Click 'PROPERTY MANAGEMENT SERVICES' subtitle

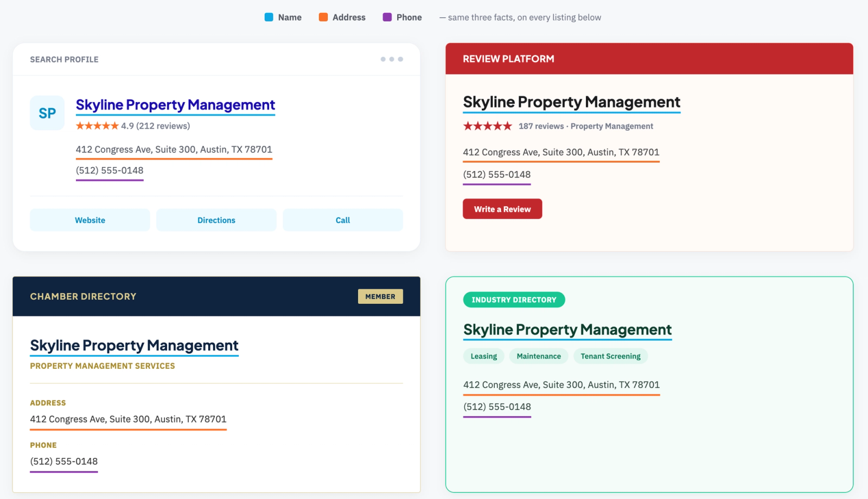click(103, 366)
